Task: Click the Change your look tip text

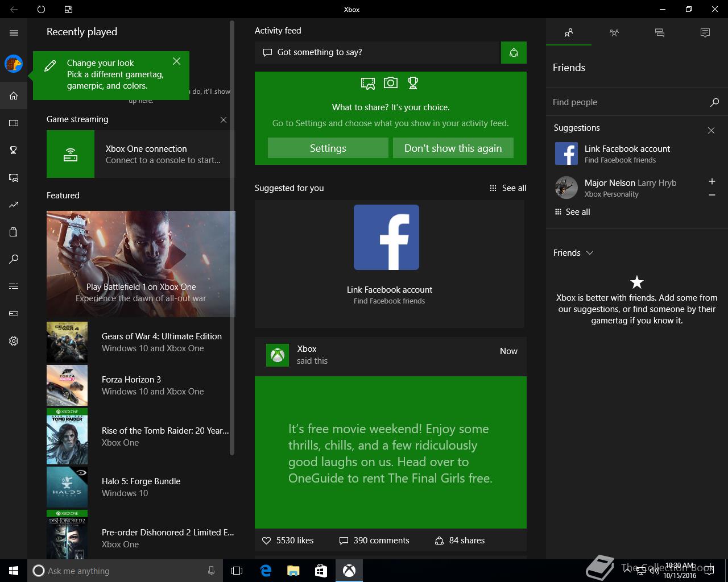Action: tap(115, 74)
